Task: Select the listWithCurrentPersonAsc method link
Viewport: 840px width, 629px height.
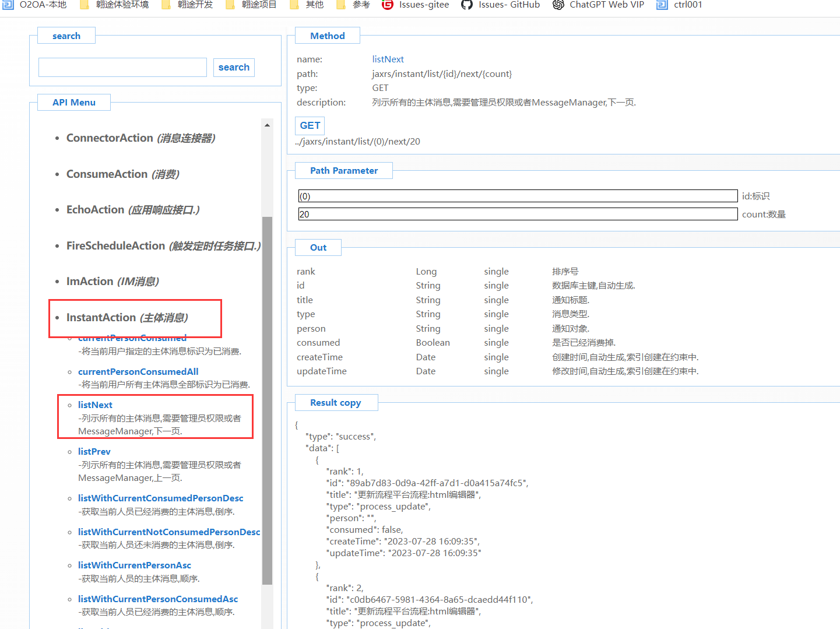Action: point(135,565)
